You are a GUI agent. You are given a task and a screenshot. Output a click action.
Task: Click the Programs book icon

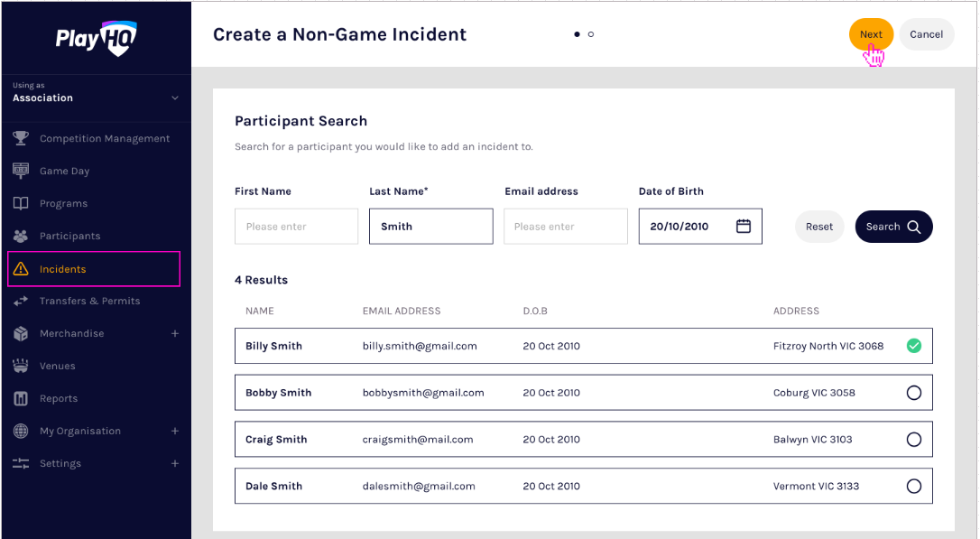21,203
